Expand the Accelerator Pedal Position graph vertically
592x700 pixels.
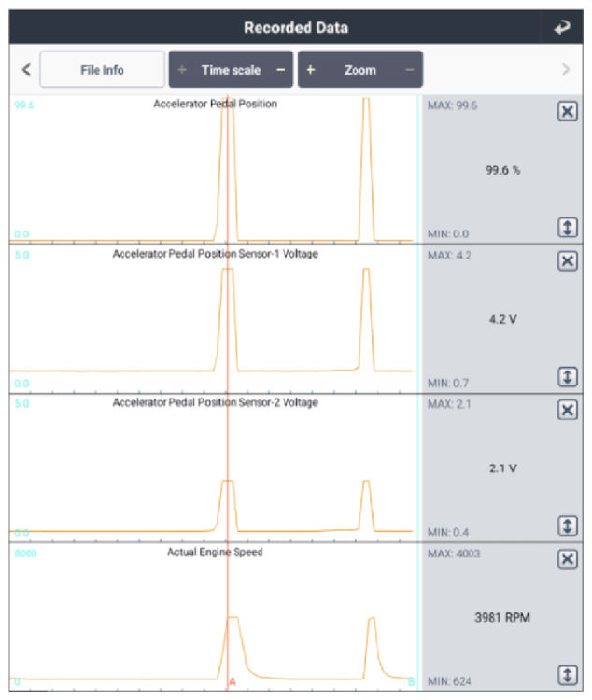tap(567, 227)
